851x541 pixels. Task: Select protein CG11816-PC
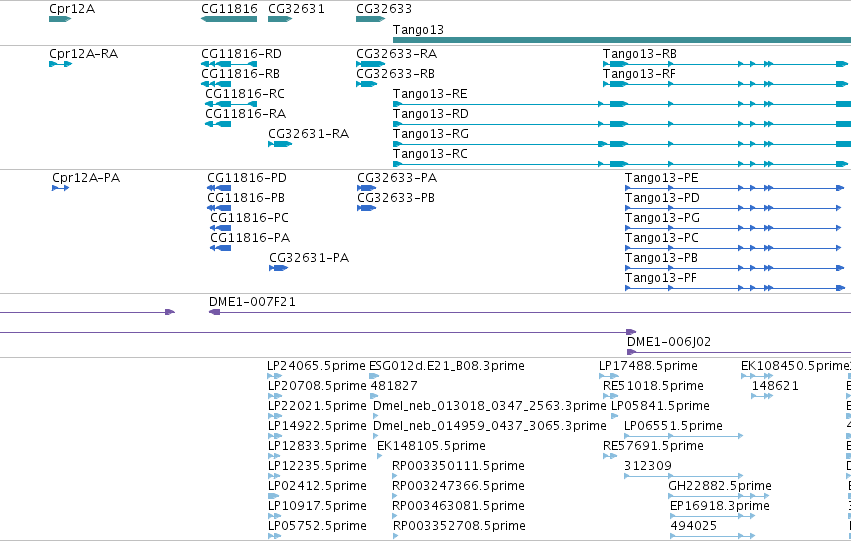250,218
